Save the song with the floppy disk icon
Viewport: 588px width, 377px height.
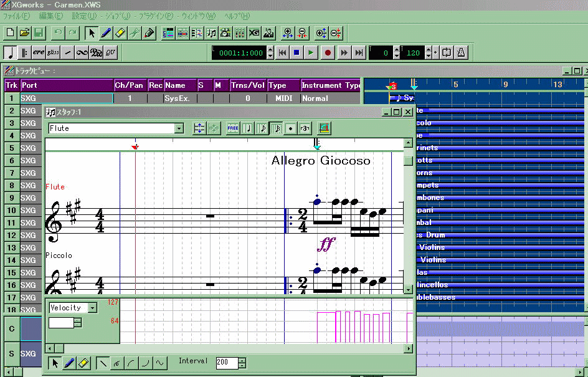39,33
